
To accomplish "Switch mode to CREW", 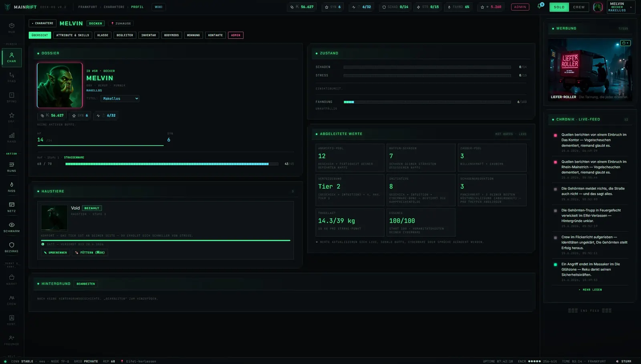I will (579, 7).
